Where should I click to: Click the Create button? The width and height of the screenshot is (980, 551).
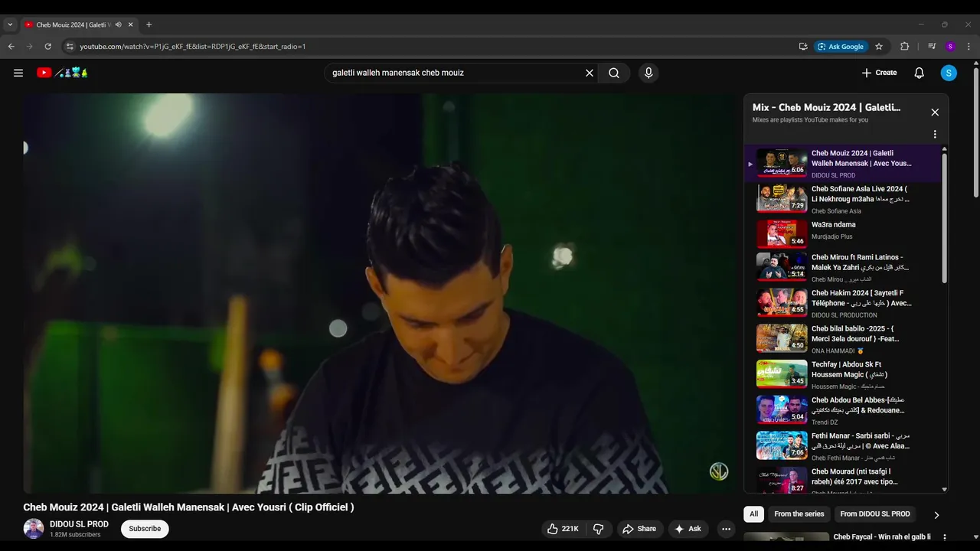879,73
